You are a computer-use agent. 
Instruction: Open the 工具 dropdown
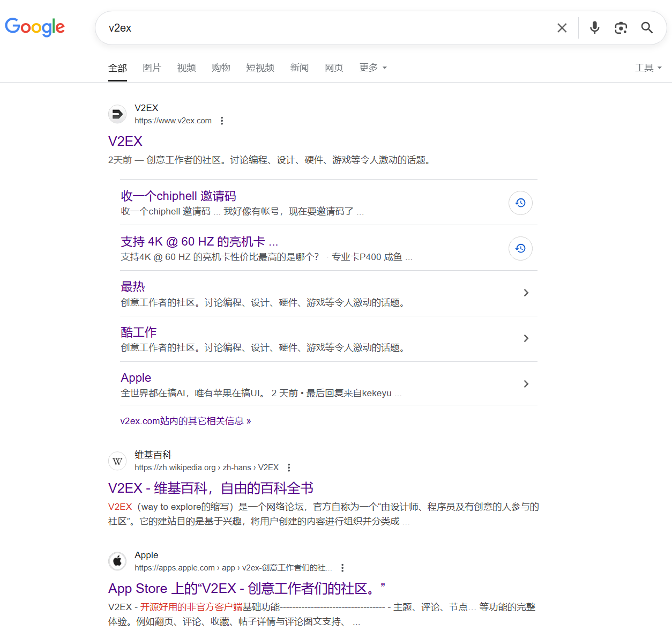(648, 68)
